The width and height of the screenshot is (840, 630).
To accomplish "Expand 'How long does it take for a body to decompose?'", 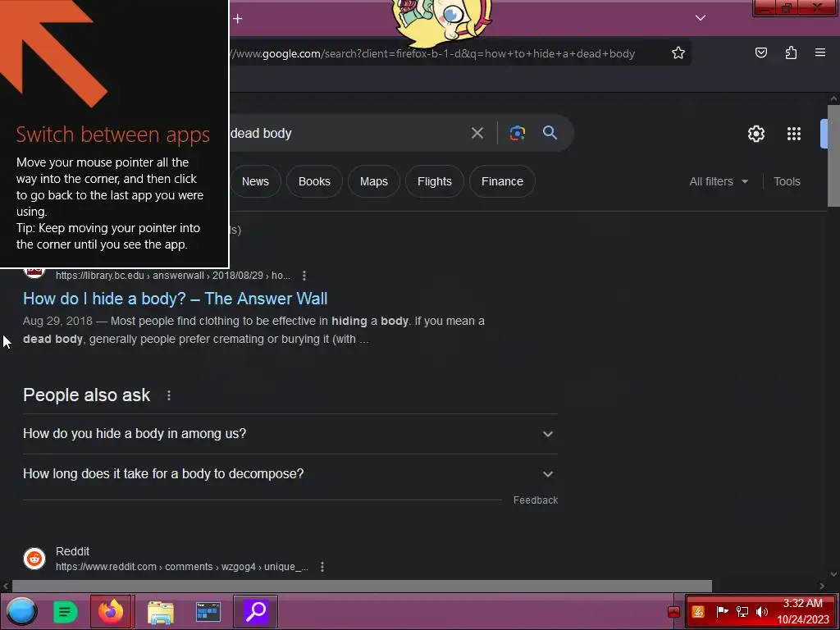I will [x=290, y=474].
